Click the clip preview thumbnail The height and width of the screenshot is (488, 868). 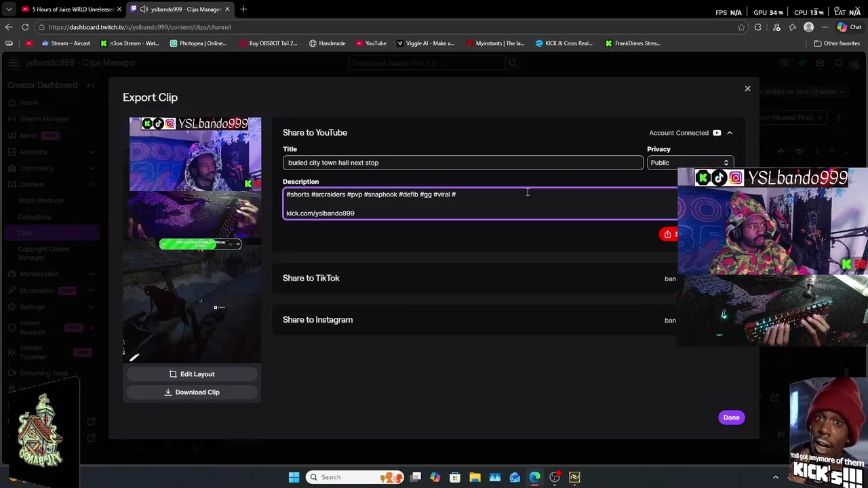[192, 240]
